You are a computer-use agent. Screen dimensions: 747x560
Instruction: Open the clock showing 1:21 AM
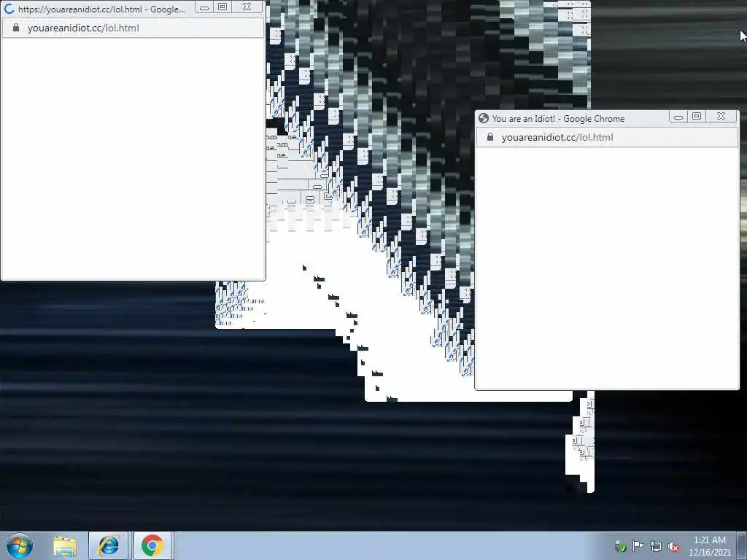tap(709, 540)
